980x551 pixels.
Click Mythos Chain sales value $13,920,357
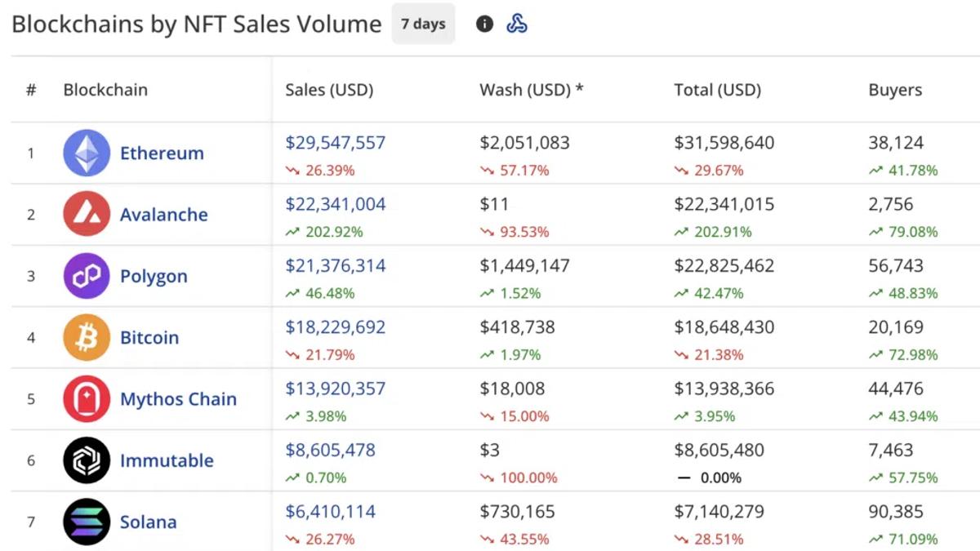pyautogui.click(x=336, y=389)
